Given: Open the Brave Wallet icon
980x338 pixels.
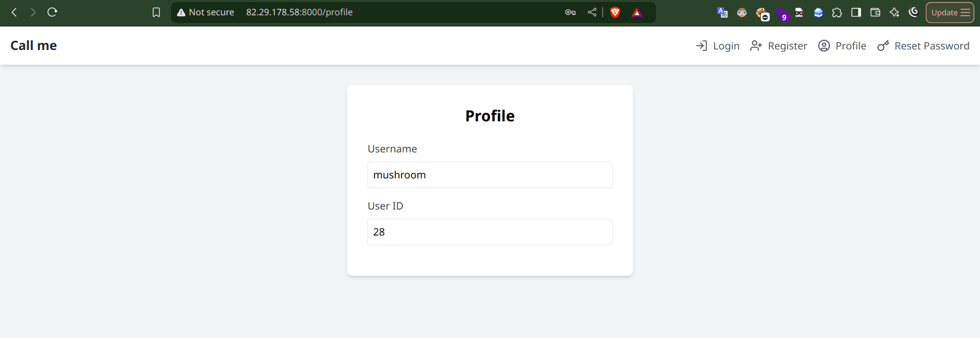Looking at the screenshot, I should coord(875,12).
